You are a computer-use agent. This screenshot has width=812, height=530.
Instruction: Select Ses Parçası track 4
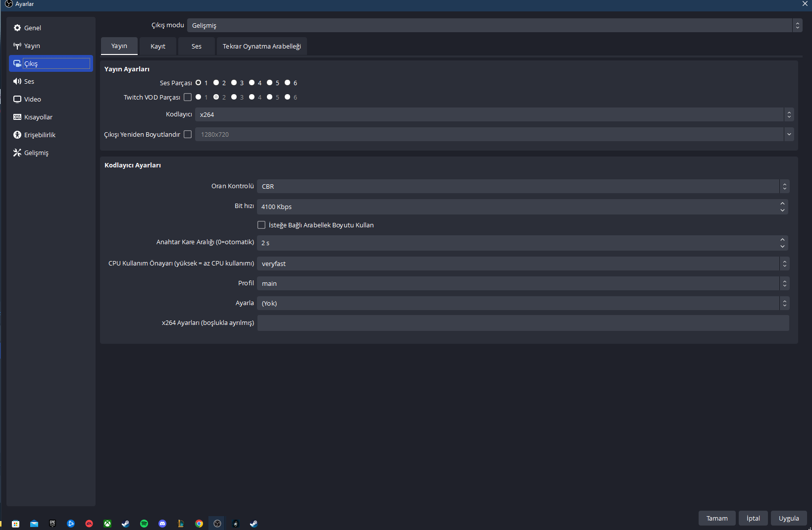coord(252,83)
